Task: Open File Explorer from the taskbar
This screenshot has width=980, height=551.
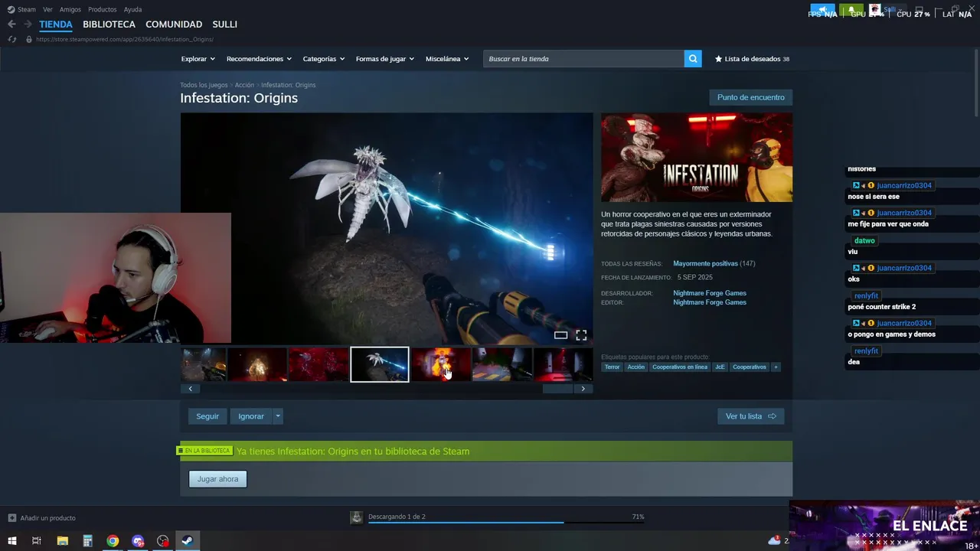Action: click(63, 541)
